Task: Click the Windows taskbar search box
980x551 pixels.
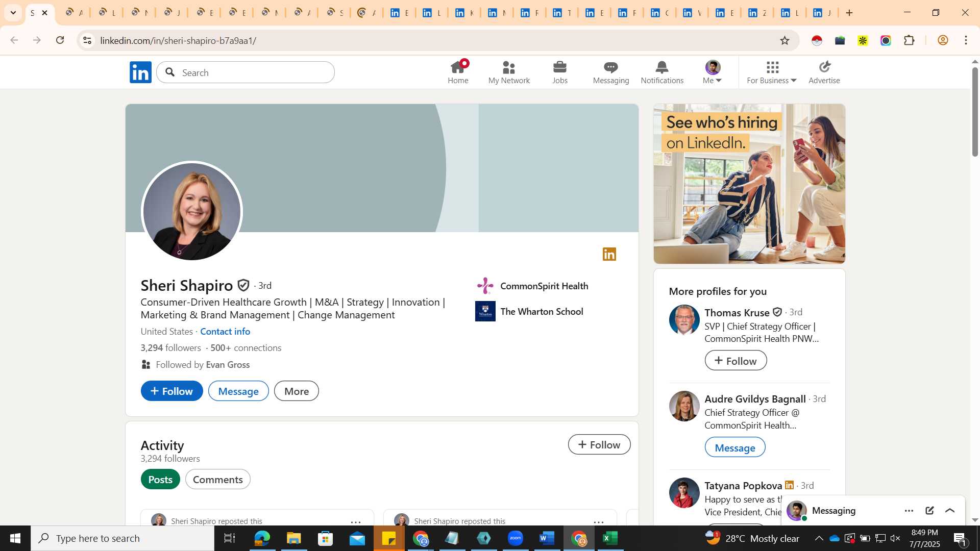Action: (x=122, y=538)
